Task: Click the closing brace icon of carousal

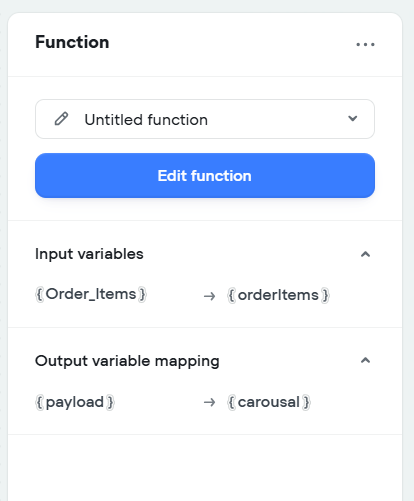Action: click(x=306, y=402)
